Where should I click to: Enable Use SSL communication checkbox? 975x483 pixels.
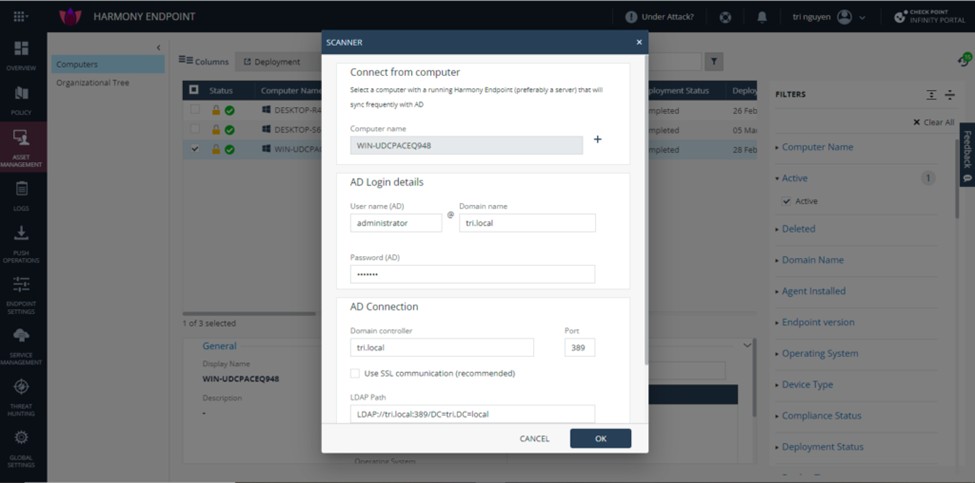click(x=355, y=374)
